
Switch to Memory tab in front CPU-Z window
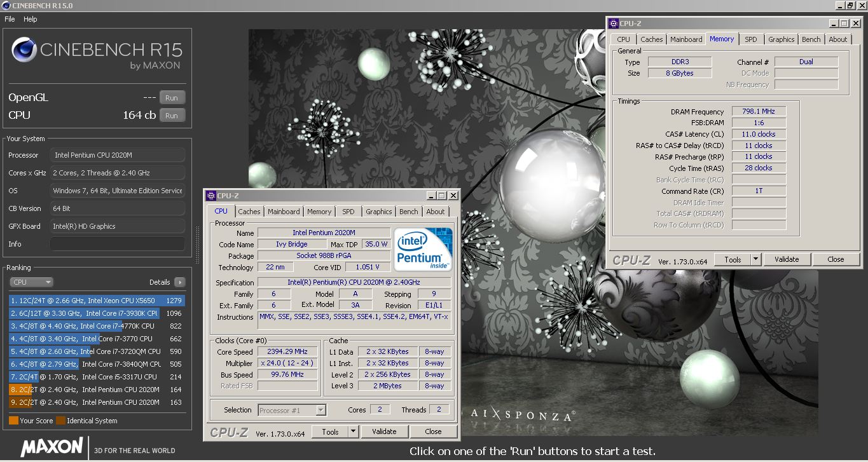coord(319,212)
